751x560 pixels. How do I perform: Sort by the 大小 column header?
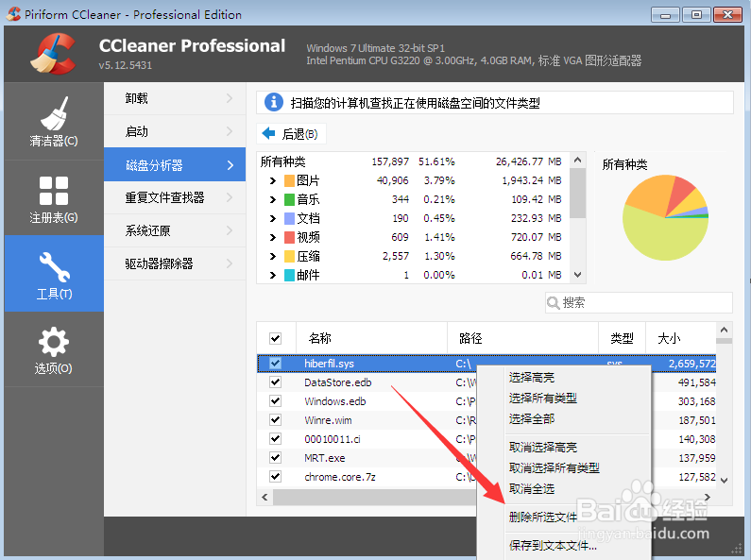click(680, 338)
